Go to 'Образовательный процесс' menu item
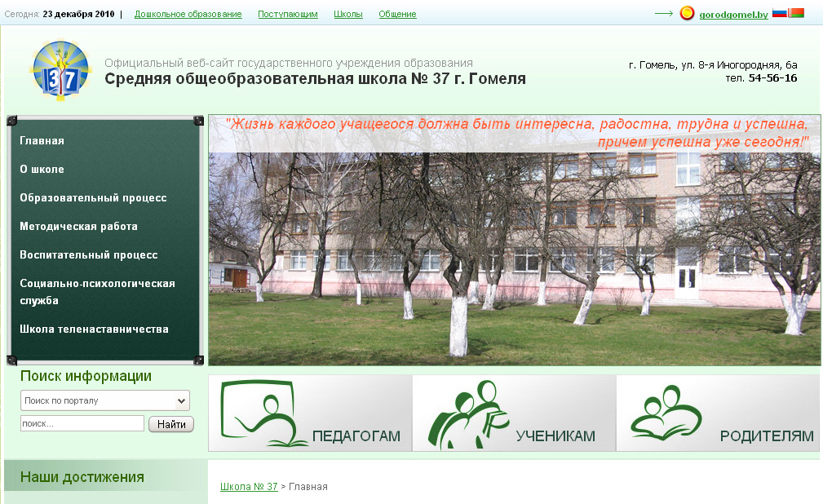 pyautogui.click(x=93, y=198)
